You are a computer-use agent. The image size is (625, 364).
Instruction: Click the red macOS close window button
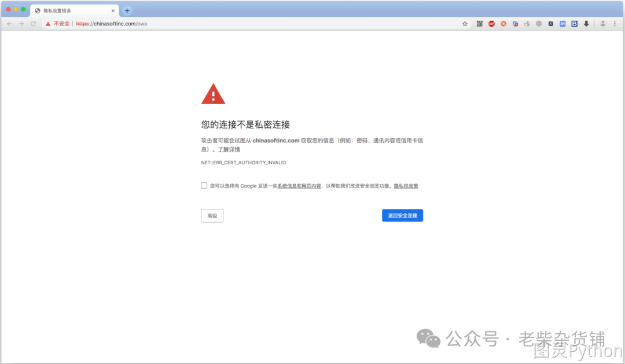8,10
